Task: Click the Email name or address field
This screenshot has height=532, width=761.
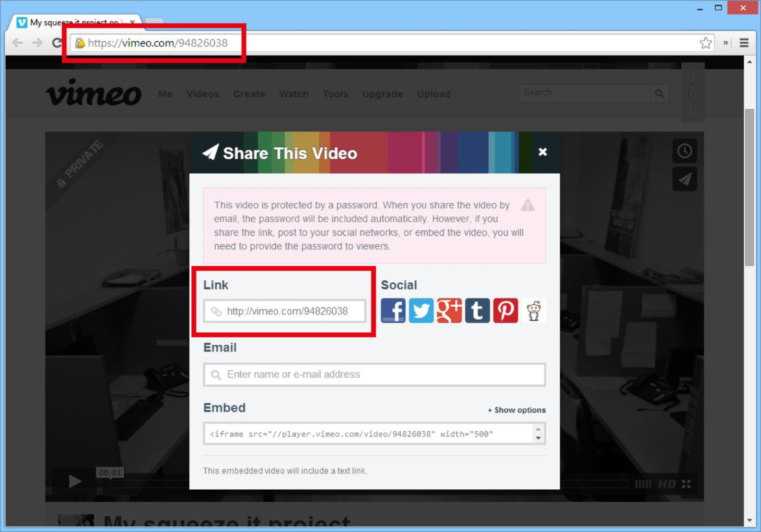Action: 374,374
